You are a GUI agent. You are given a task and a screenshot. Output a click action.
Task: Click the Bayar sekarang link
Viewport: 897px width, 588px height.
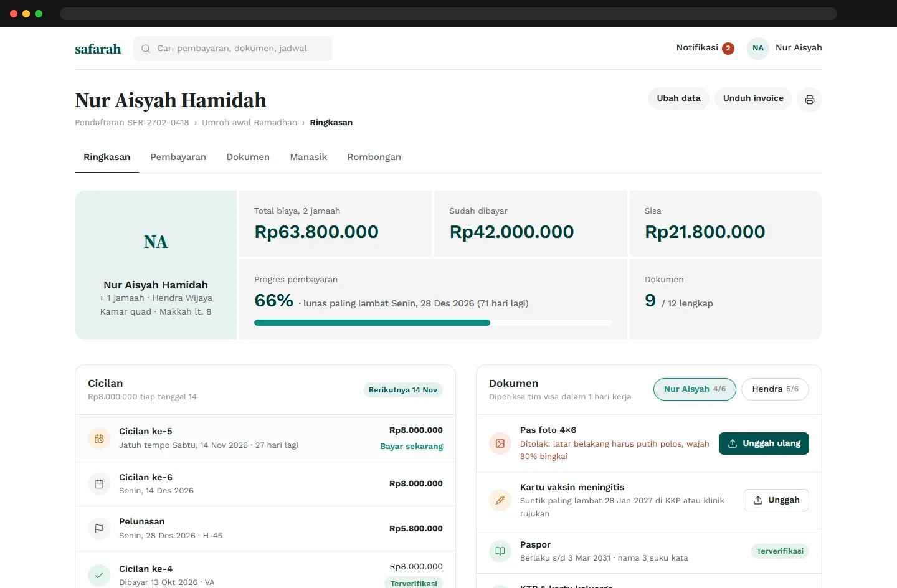coord(411,447)
